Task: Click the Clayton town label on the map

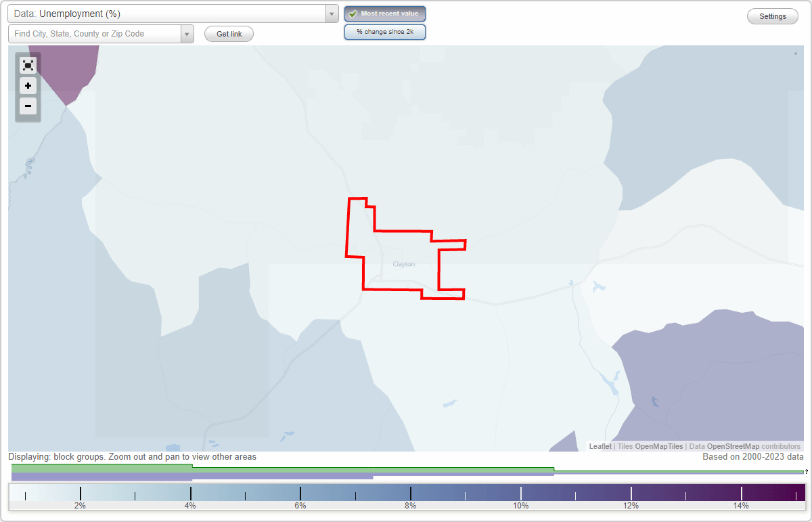Action: [x=403, y=264]
